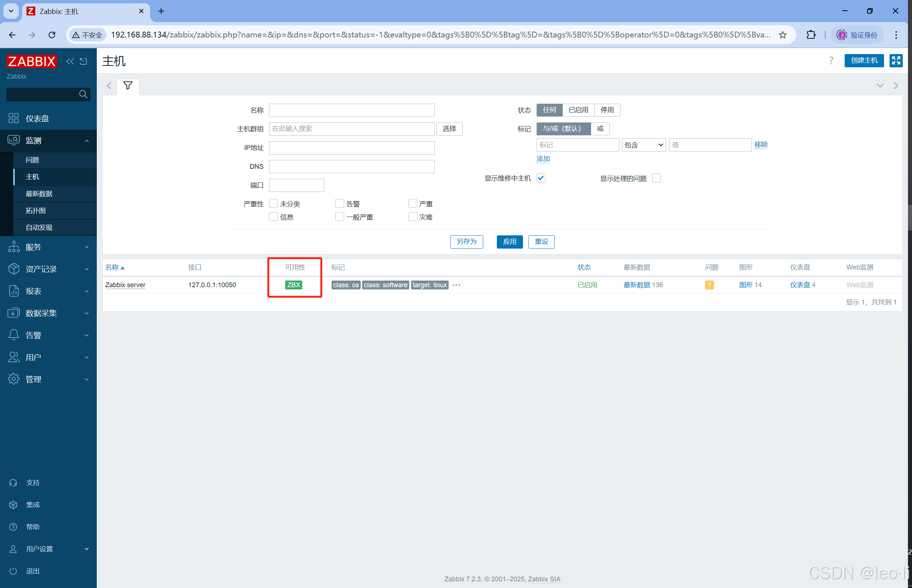This screenshot has height=588, width=912.
Task: Click the sidebar search magnifier icon
Action: point(83,94)
